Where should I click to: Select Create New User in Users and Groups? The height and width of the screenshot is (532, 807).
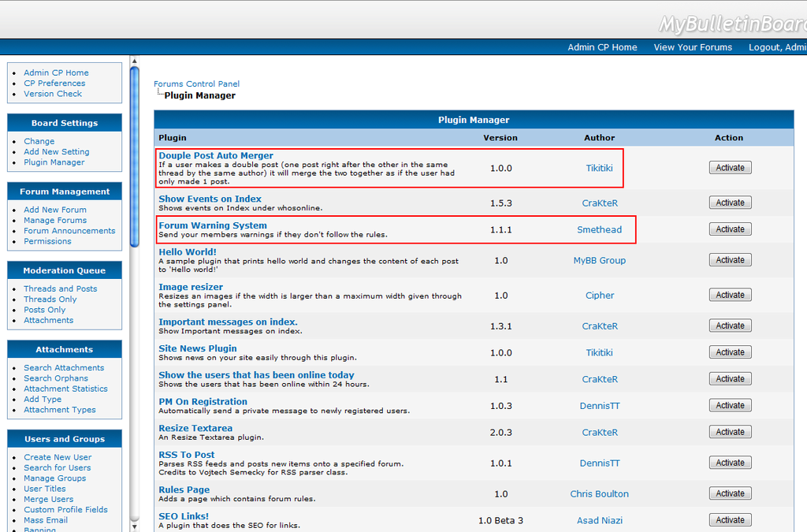tap(57, 457)
